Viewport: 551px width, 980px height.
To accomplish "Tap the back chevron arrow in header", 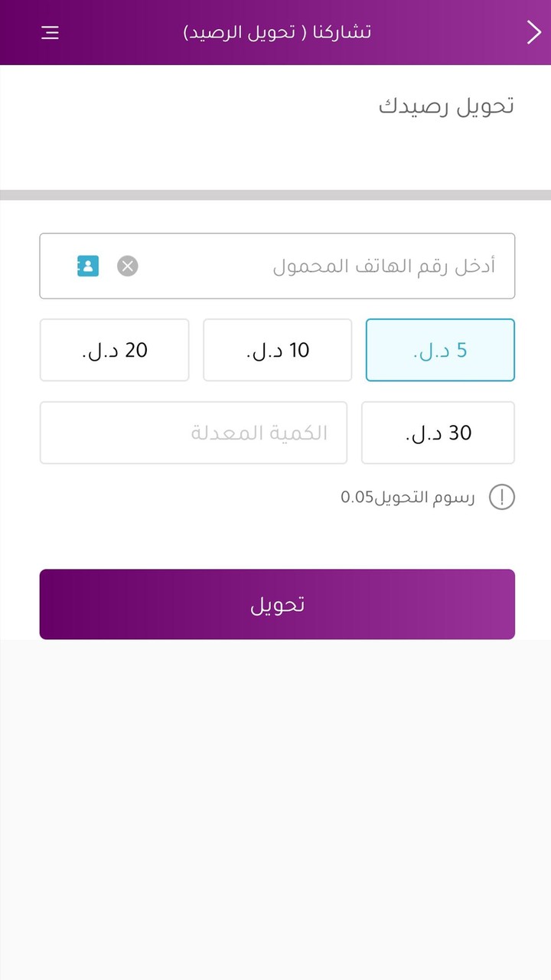I will pos(533,33).
